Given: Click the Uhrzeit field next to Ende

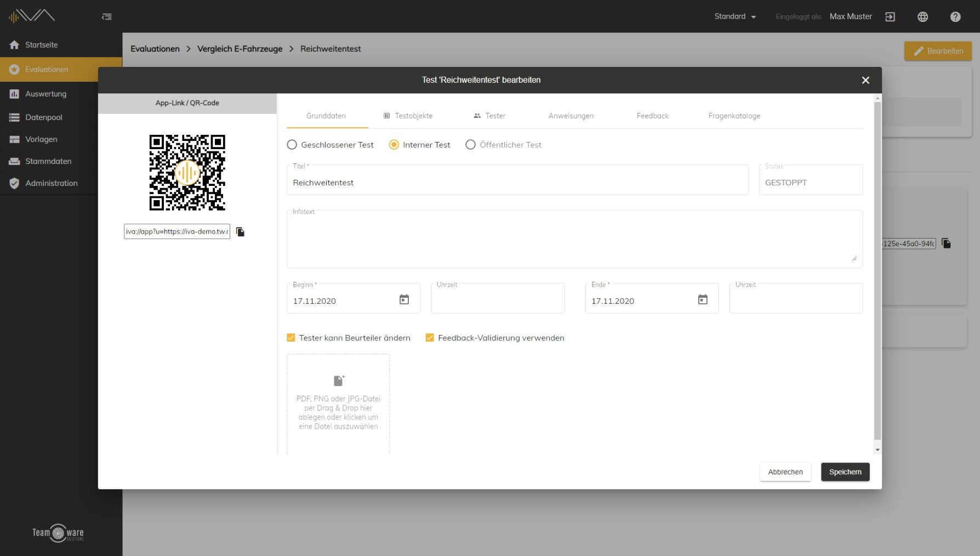Looking at the screenshot, I should click(796, 299).
